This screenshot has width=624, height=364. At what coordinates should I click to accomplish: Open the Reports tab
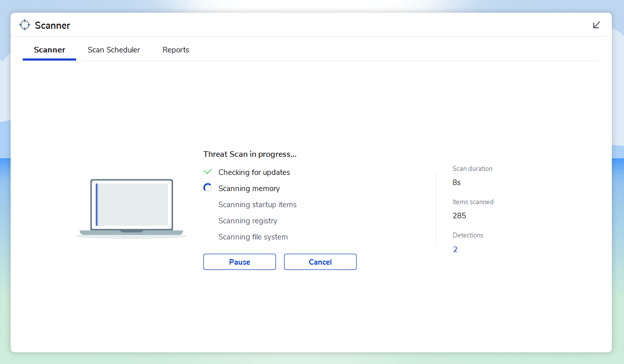click(176, 50)
